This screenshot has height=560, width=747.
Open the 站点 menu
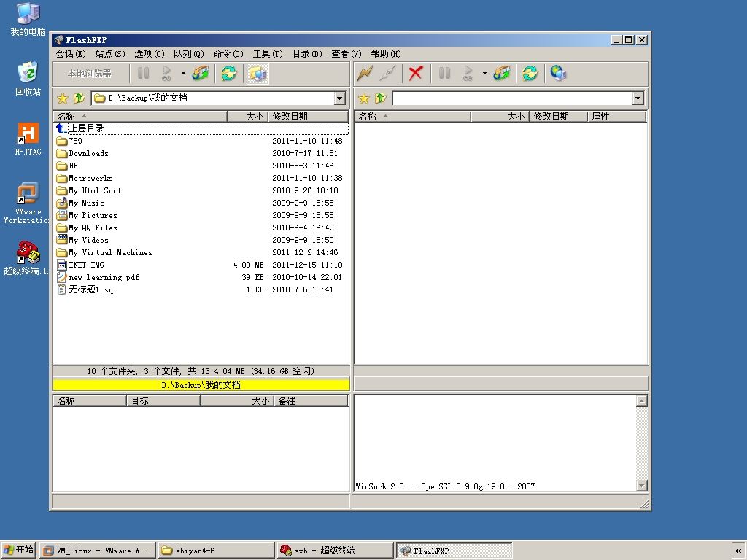click(110, 54)
